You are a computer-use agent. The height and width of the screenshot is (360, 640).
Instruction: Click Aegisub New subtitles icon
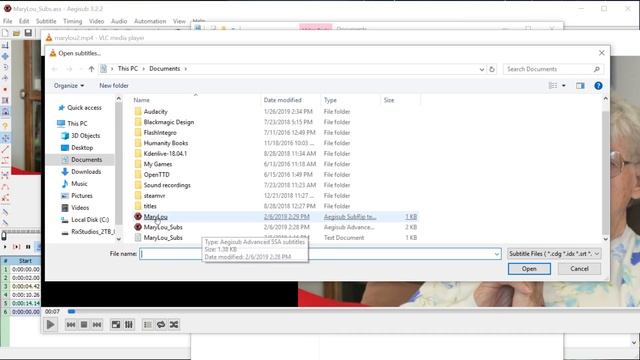[5, 33]
